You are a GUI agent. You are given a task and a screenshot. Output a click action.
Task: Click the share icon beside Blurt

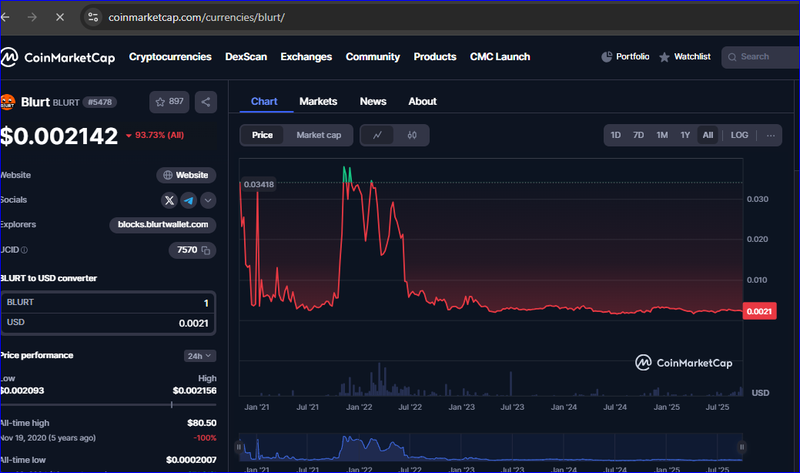(205, 102)
